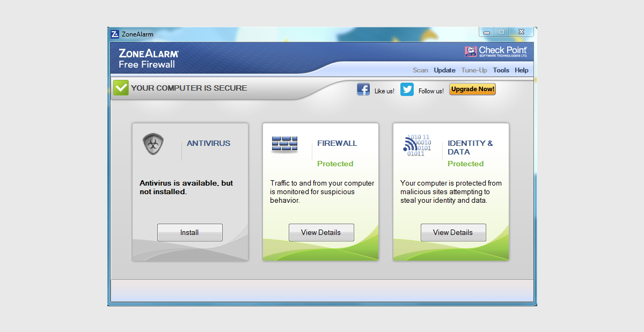The height and width of the screenshot is (332, 644).
Task: View Details for Firewall
Action: (x=321, y=232)
